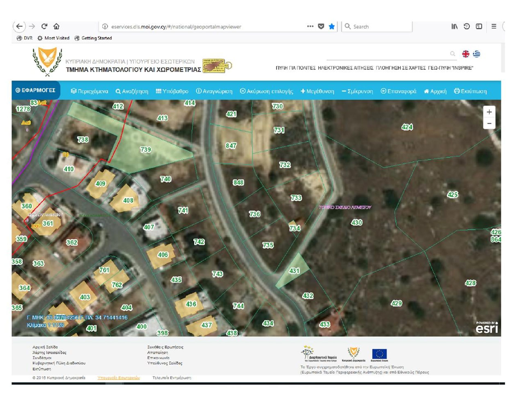Zoom out with the map minus button

pos(489,123)
